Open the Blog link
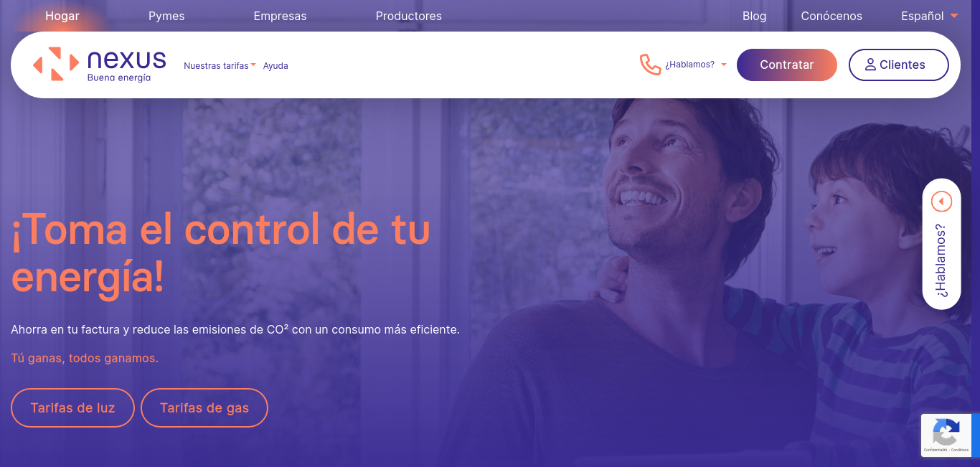980x467 pixels. (x=755, y=16)
